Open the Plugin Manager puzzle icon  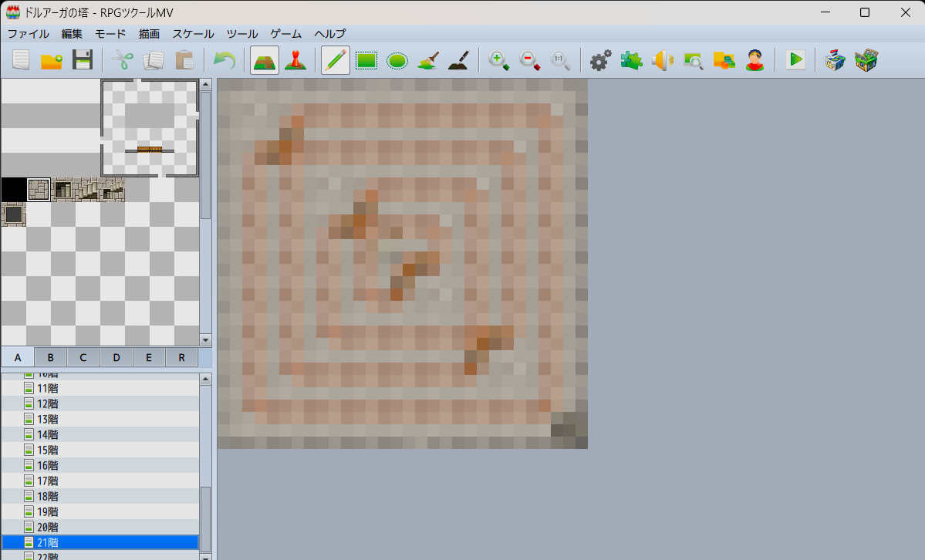(631, 60)
